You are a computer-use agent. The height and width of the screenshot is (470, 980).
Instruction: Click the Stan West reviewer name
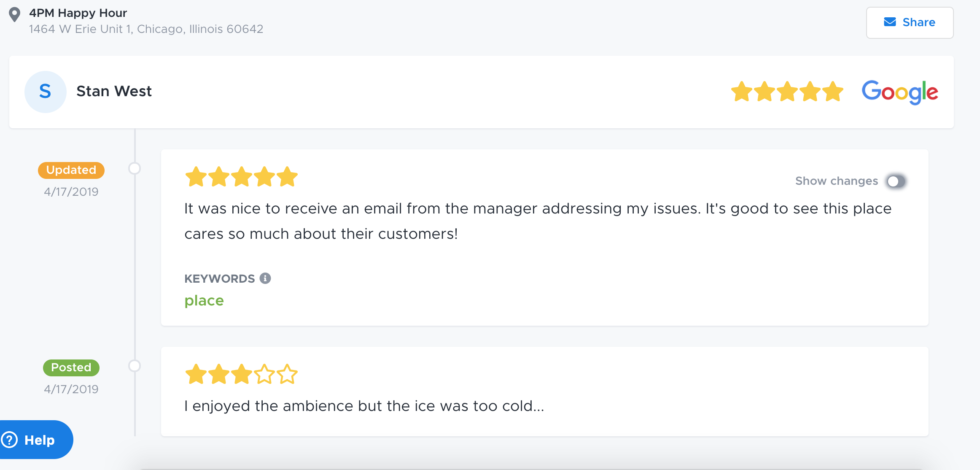coord(114,91)
